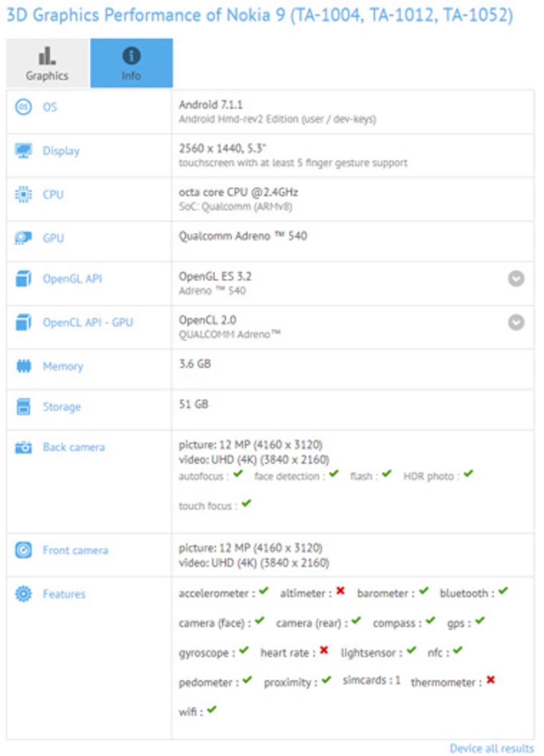Open the Device all results link
544x756 pixels.
point(492,748)
